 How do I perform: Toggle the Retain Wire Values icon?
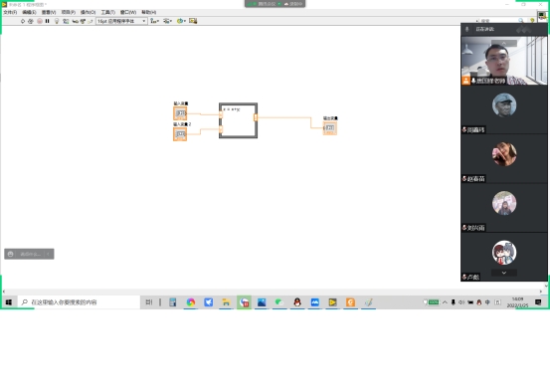(66, 21)
